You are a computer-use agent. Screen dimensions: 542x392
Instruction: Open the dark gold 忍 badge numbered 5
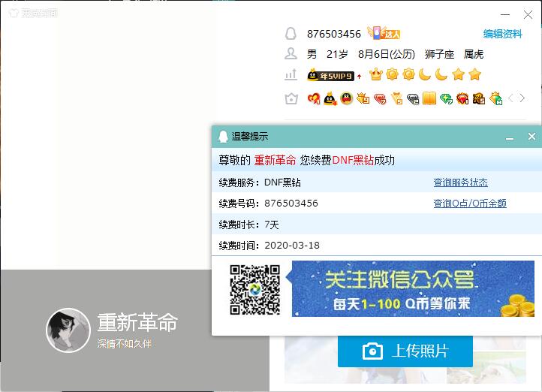tap(479, 98)
